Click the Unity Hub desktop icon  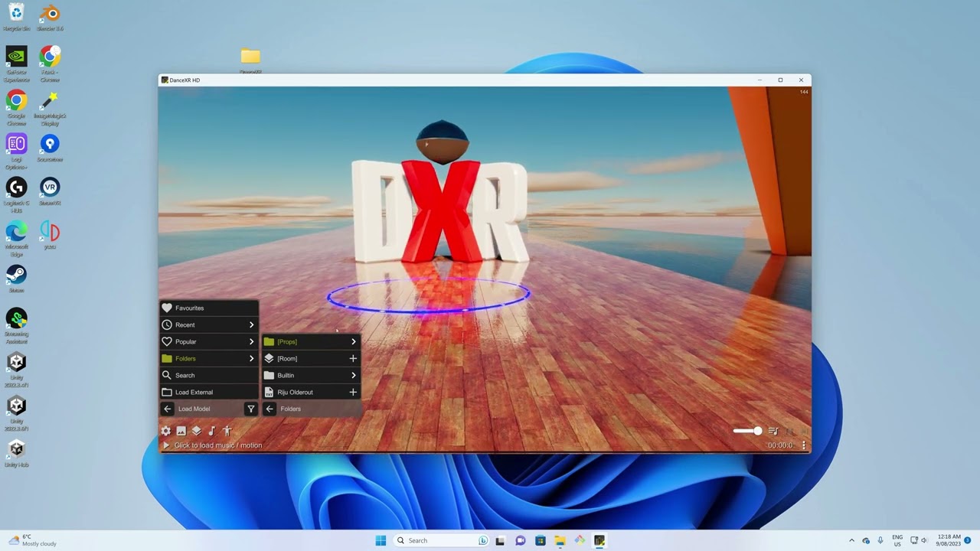coord(16,453)
